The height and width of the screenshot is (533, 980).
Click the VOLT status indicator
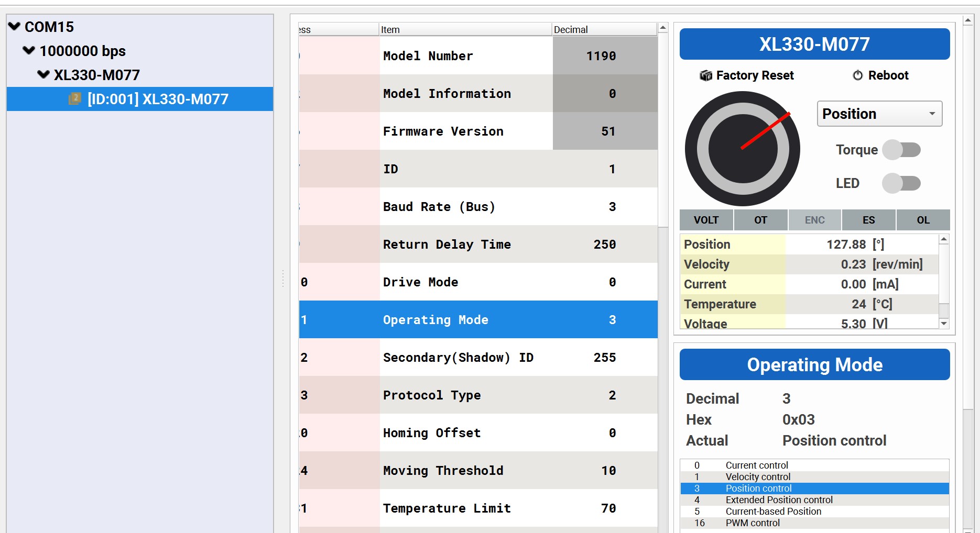point(706,220)
